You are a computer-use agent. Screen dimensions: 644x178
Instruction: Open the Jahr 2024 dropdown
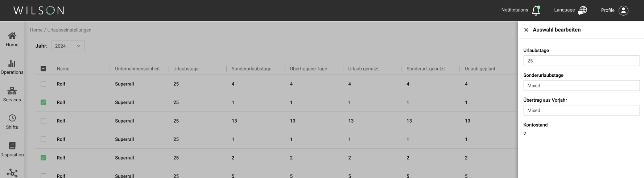click(68, 46)
